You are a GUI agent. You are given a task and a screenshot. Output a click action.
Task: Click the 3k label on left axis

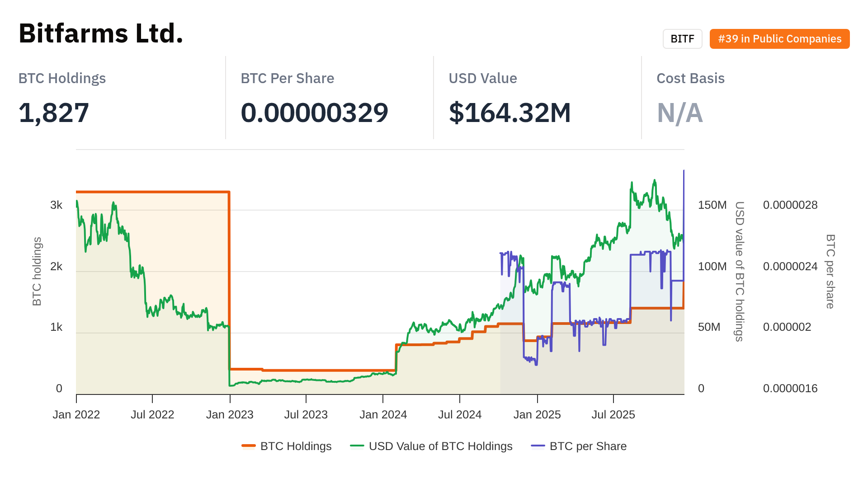(x=57, y=205)
